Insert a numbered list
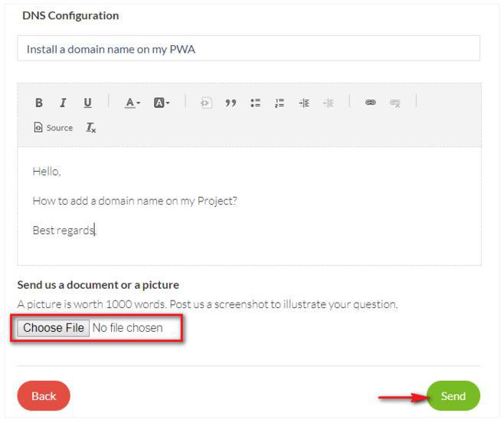 click(x=280, y=103)
